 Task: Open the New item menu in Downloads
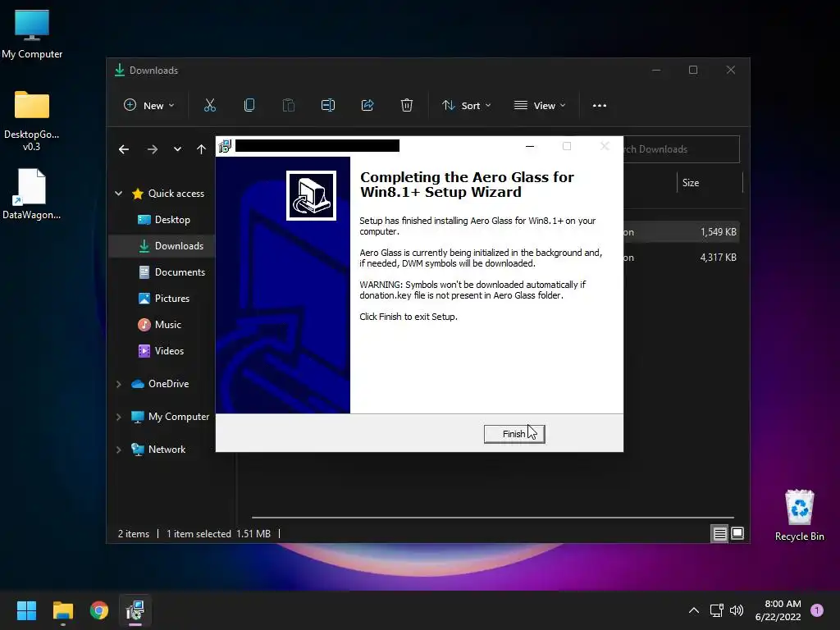(x=149, y=106)
